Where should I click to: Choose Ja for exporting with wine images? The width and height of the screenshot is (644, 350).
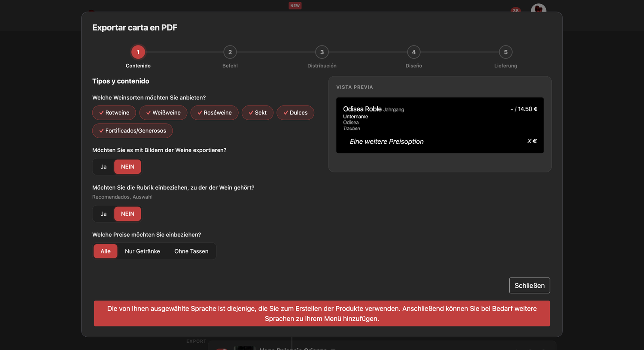click(103, 167)
